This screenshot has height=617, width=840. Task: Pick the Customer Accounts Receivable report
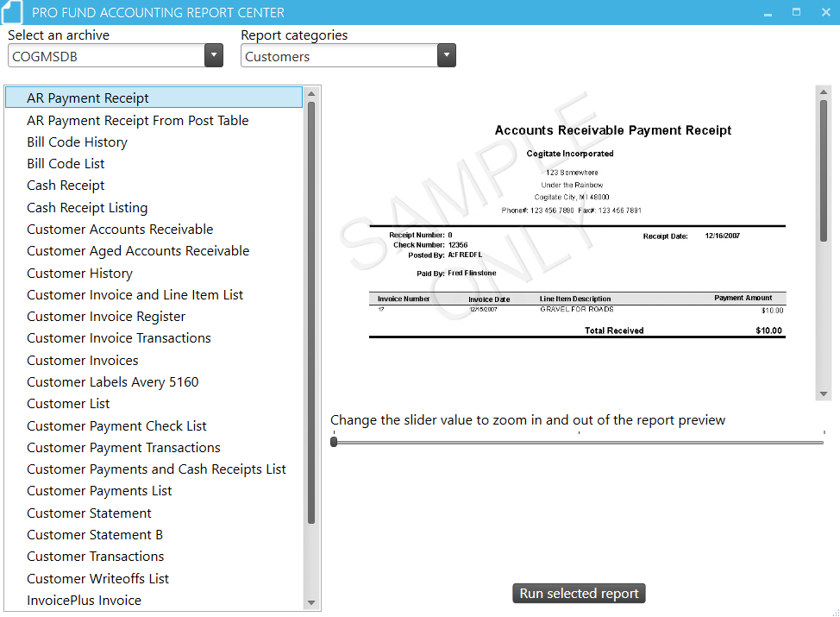[x=120, y=230]
